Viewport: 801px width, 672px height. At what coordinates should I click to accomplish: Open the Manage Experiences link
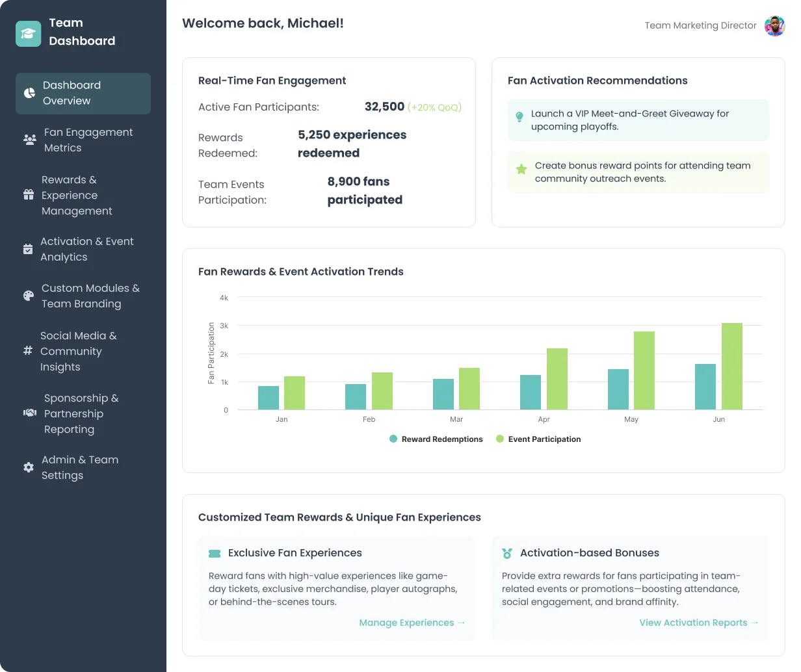click(412, 623)
